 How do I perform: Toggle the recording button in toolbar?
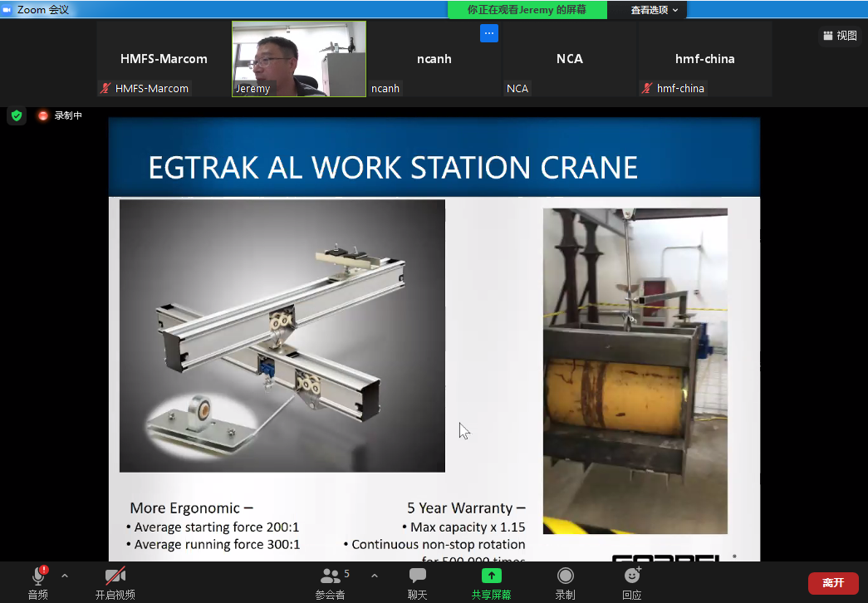[x=565, y=576]
